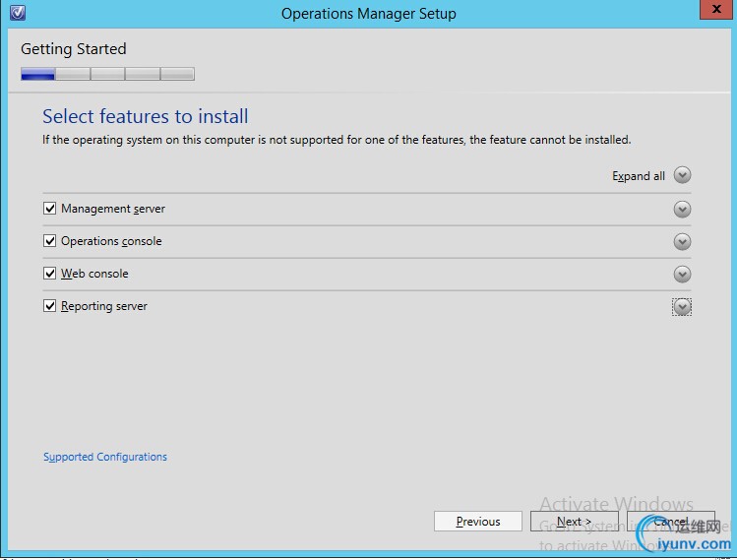Click the Web console label text
Image resolution: width=737 pixels, height=560 pixels.
[94, 274]
